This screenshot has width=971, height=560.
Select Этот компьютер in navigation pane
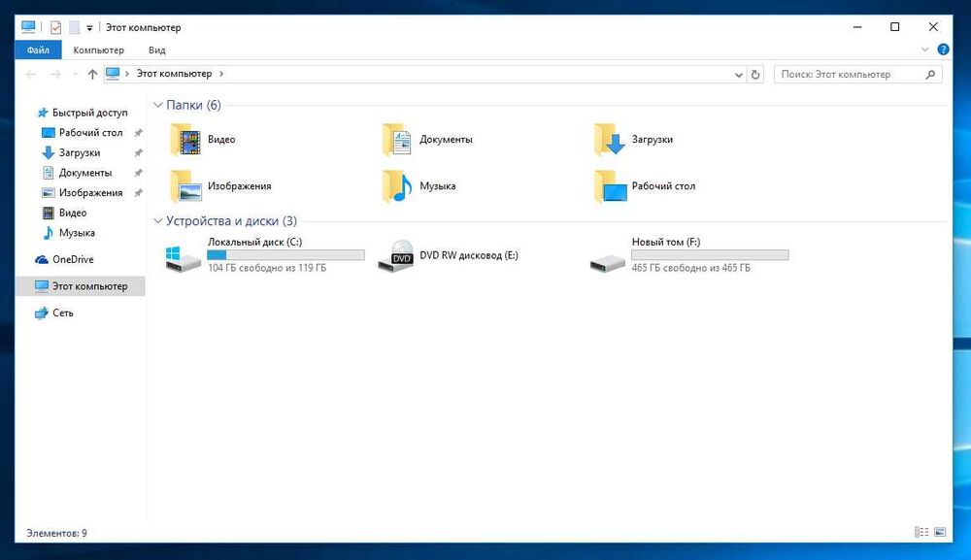pos(81,286)
